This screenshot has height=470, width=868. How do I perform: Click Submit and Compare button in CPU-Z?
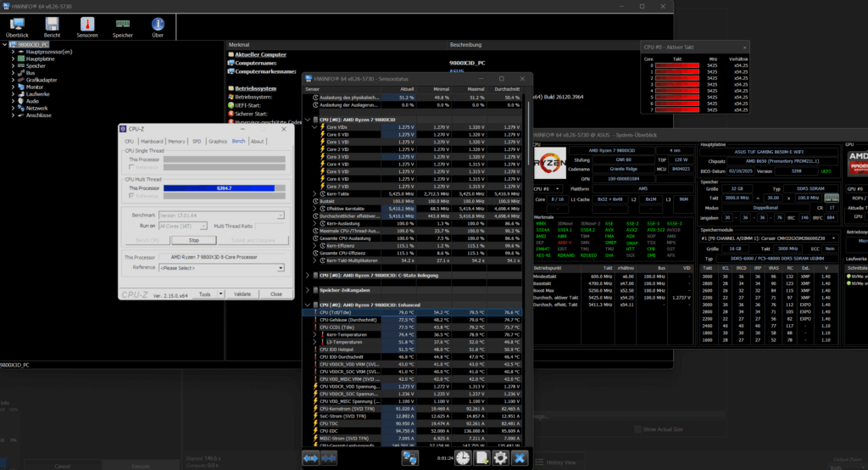click(x=253, y=240)
